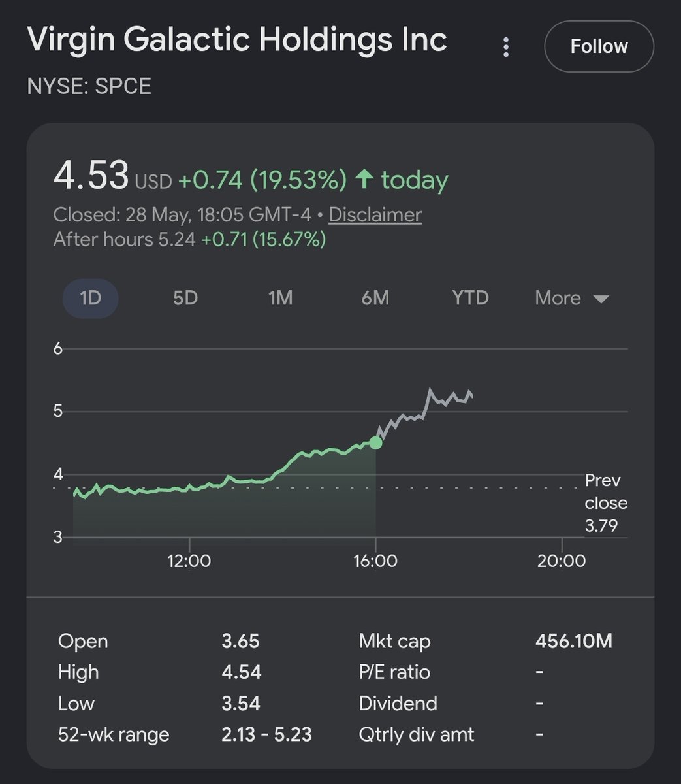This screenshot has height=784, width=681.
Task: Click the green up arrow beside today
Action: click(x=364, y=180)
